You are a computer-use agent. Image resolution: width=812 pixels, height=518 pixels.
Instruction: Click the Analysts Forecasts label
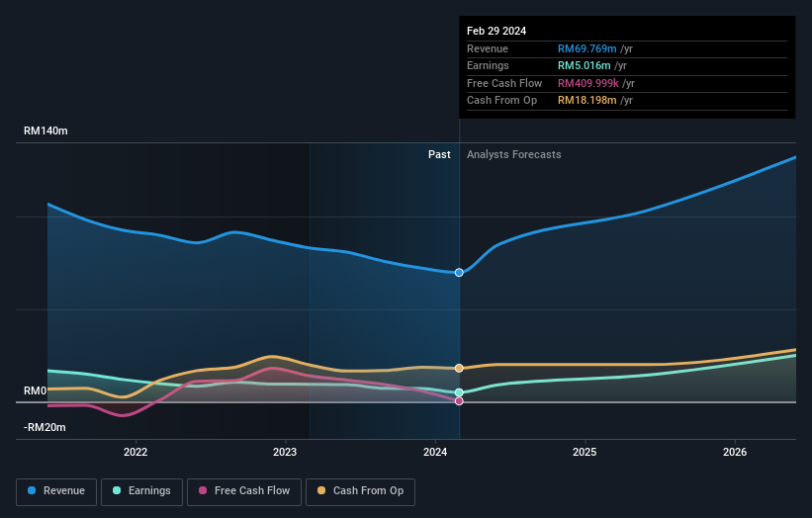click(x=513, y=155)
